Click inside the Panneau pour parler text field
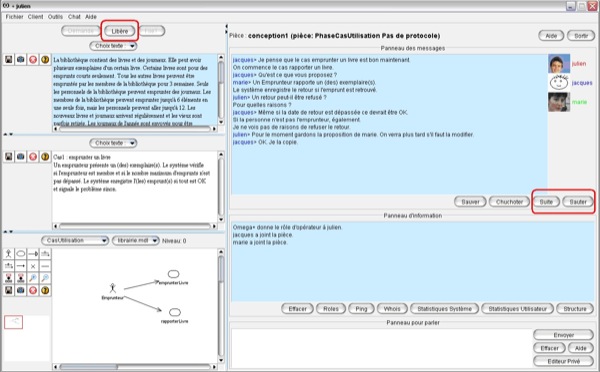The height and width of the screenshot is (372, 600). pyautogui.click(x=381, y=348)
